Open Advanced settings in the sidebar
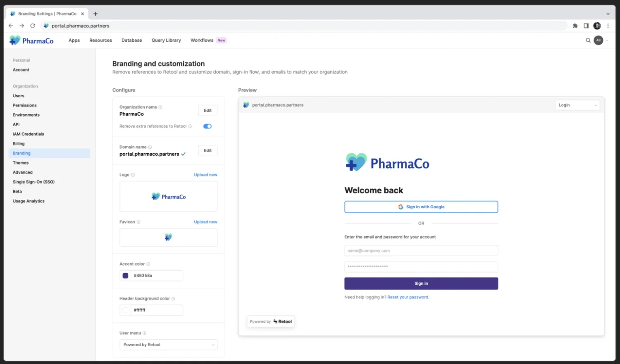Screen dimensions: 620x364 click(x=23, y=172)
